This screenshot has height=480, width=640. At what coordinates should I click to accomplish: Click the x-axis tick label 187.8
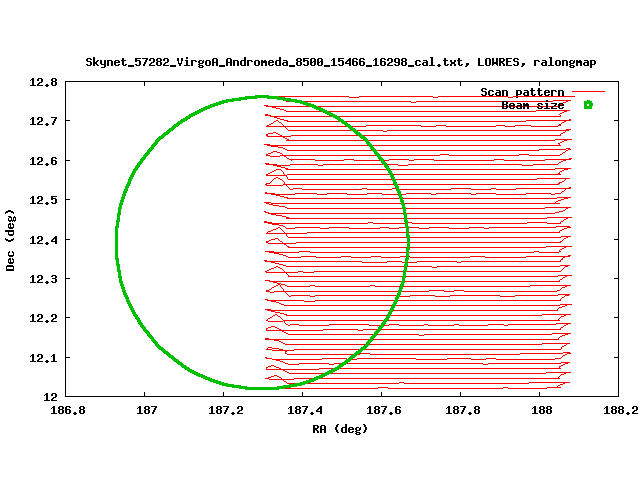pos(462,410)
